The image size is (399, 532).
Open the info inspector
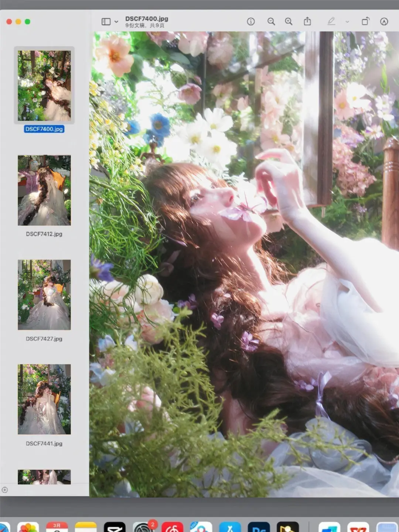pos(251,21)
